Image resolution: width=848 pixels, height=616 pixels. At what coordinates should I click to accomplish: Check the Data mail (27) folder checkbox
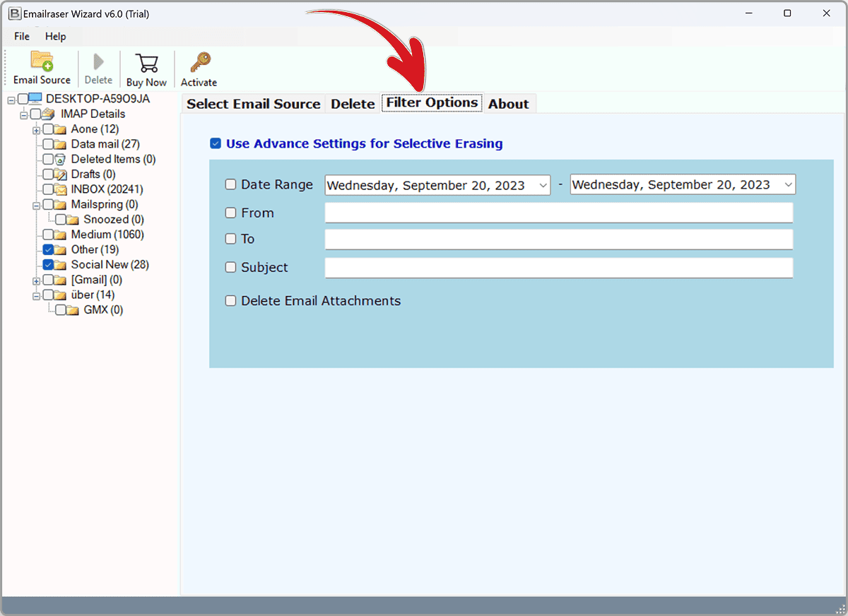click(x=48, y=144)
